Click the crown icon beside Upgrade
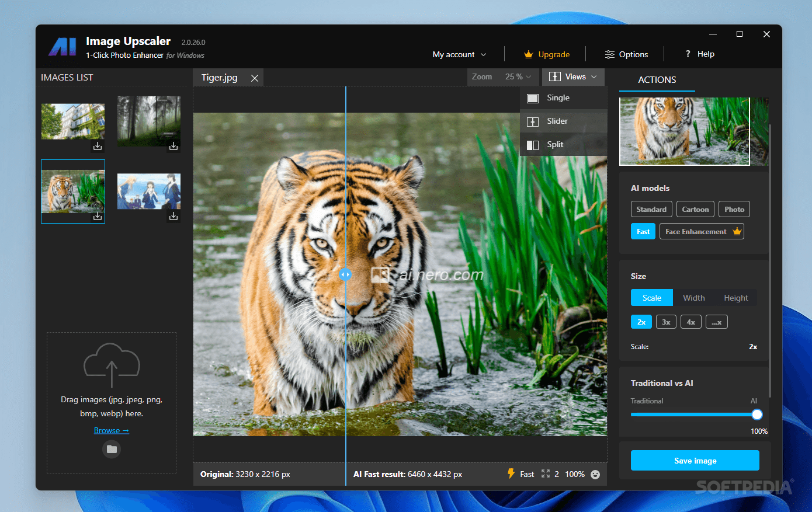 point(529,54)
